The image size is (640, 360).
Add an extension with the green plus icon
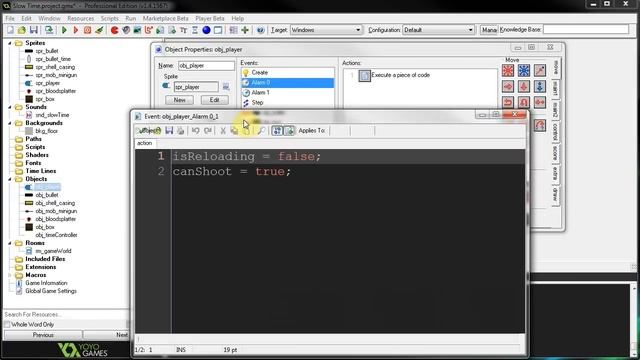245,30
